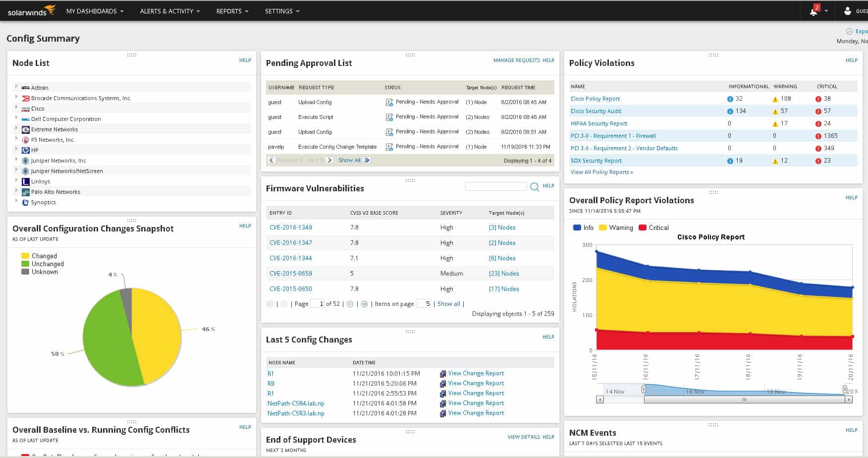Expand the Juniper Networks, Inc. tree item

(17, 161)
